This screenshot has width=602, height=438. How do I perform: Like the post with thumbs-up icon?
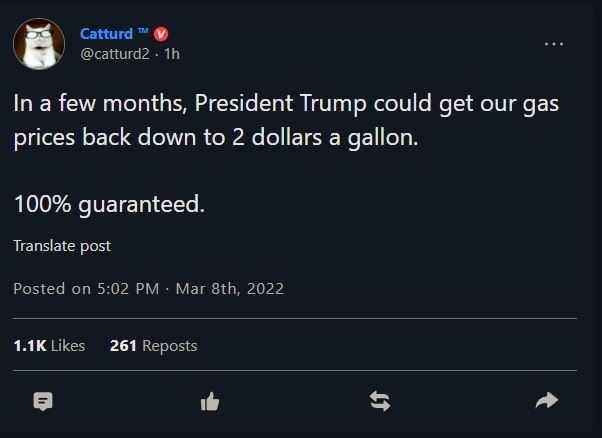210,402
